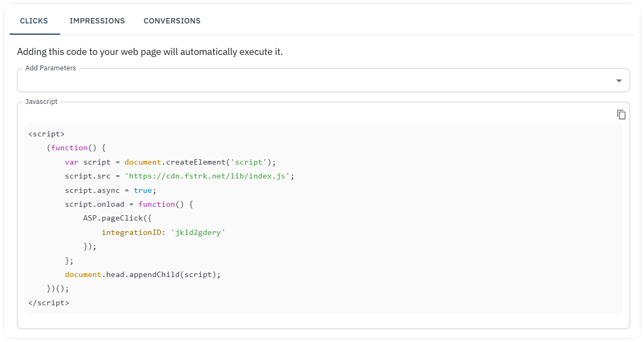Screen dimensions: 644x342
Task: Click the automatic execution instruction text
Action: [150, 52]
